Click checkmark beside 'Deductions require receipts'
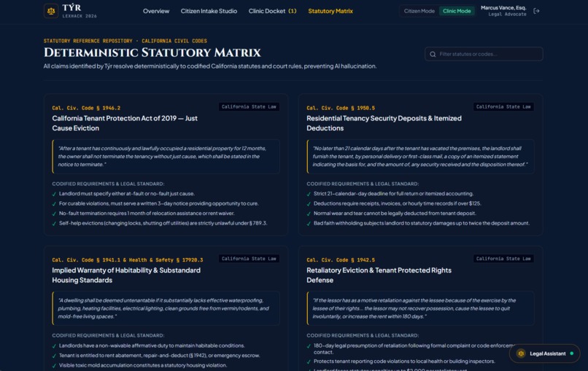The image size is (588, 371). (x=309, y=204)
